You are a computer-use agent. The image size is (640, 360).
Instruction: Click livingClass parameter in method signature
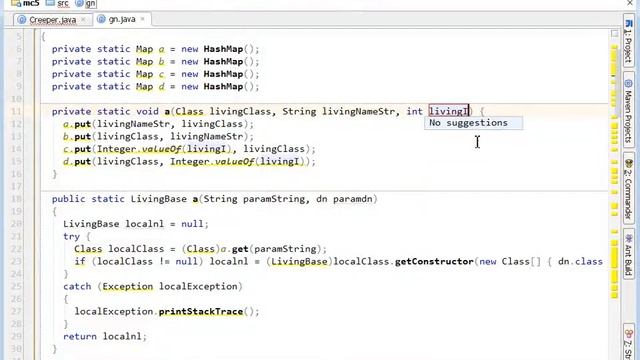240,111
